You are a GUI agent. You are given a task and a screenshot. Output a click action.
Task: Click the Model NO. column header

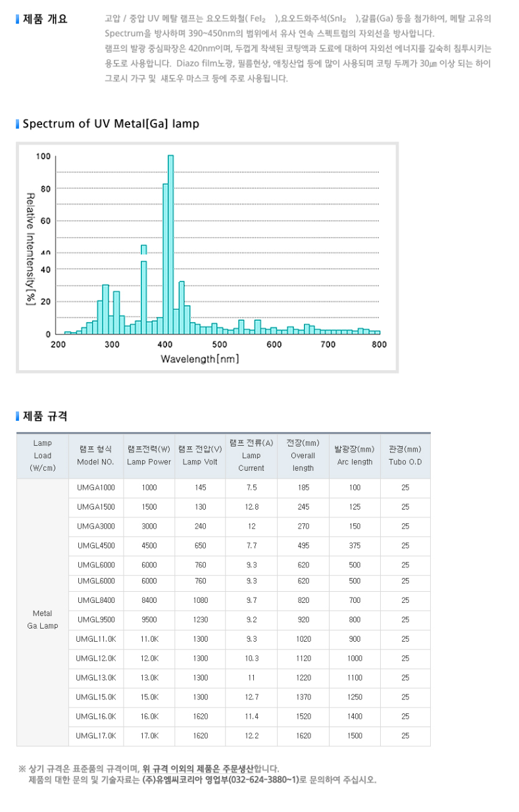point(96,456)
